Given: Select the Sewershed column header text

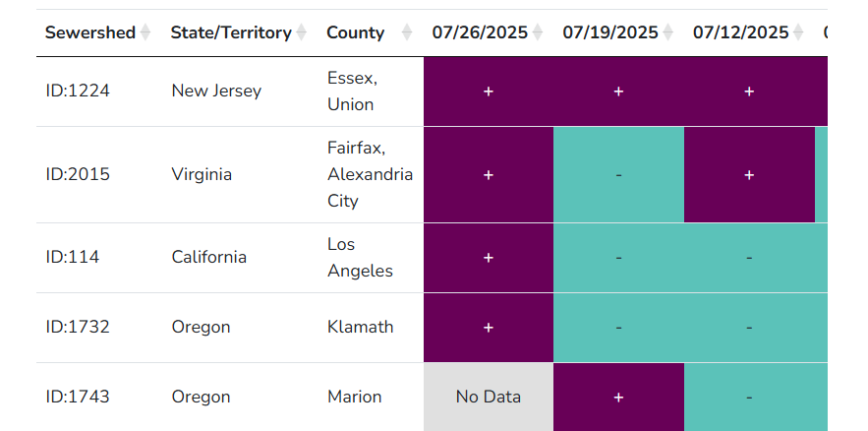Looking at the screenshot, I should pos(90,32).
